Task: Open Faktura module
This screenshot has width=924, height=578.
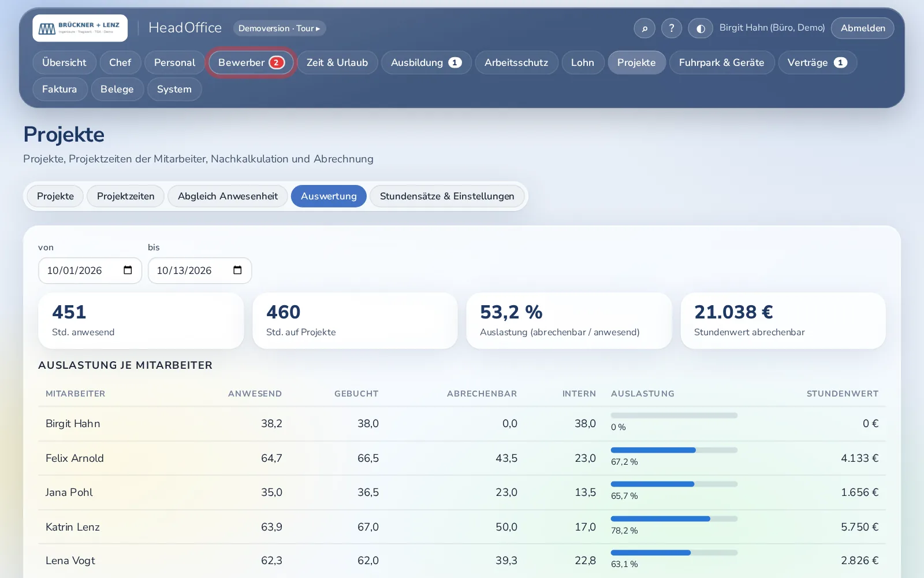Action: click(x=59, y=89)
